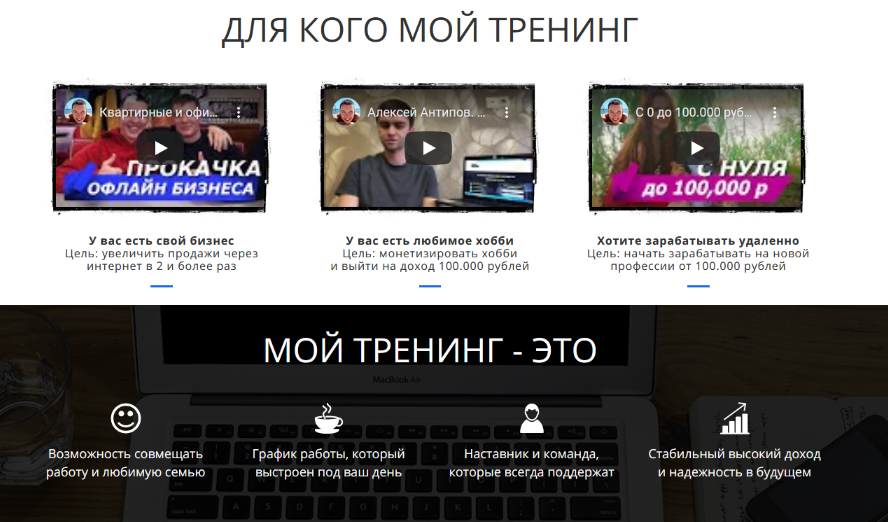Image resolution: width=888 pixels, height=522 pixels.
Task: Click the growing bar chart icon
Action: tap(734, 418)
